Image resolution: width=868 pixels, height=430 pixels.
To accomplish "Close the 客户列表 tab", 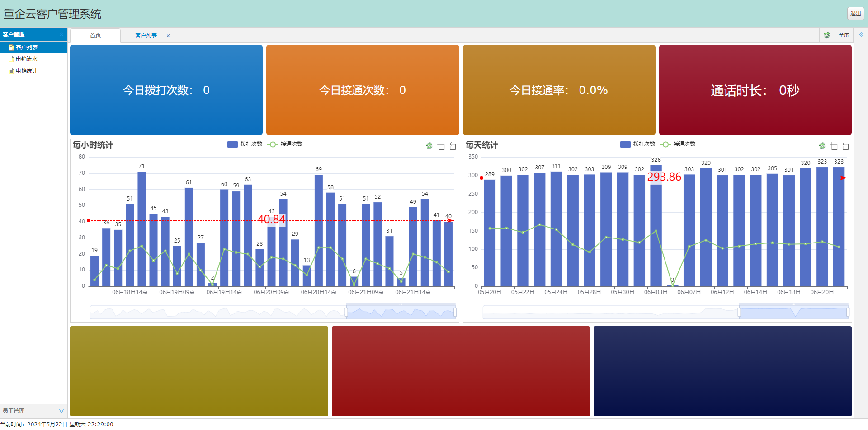I will click(168, 36).
